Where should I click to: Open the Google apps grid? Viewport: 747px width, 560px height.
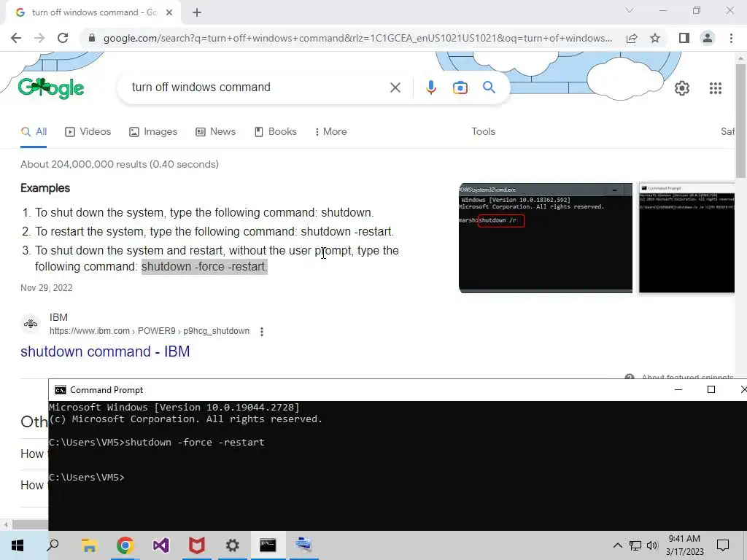point(716,88)
